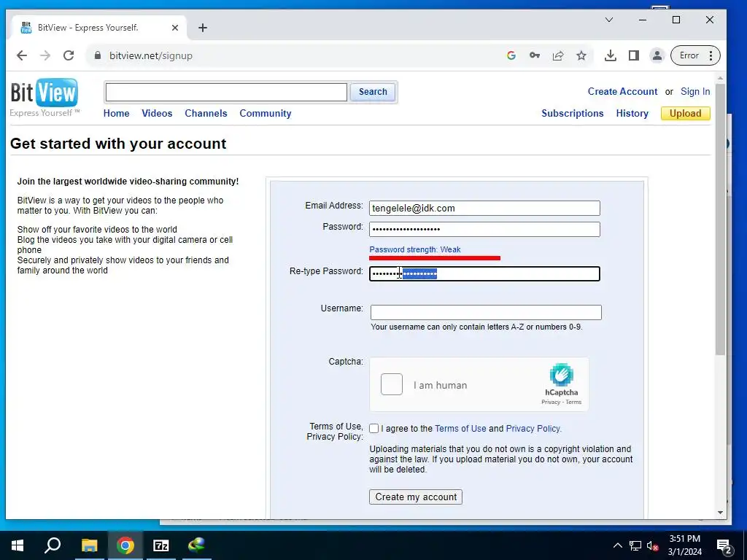Click the Re-type Password field
The height and width of the screenshot is (560, 747).
(x=484, y=274)
